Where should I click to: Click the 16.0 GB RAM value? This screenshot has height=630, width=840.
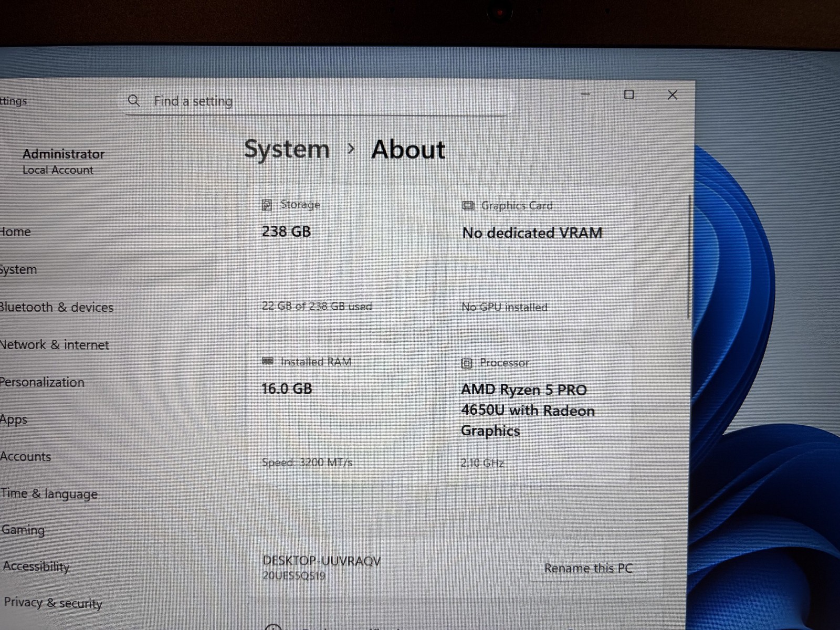[x=287, y=389]
